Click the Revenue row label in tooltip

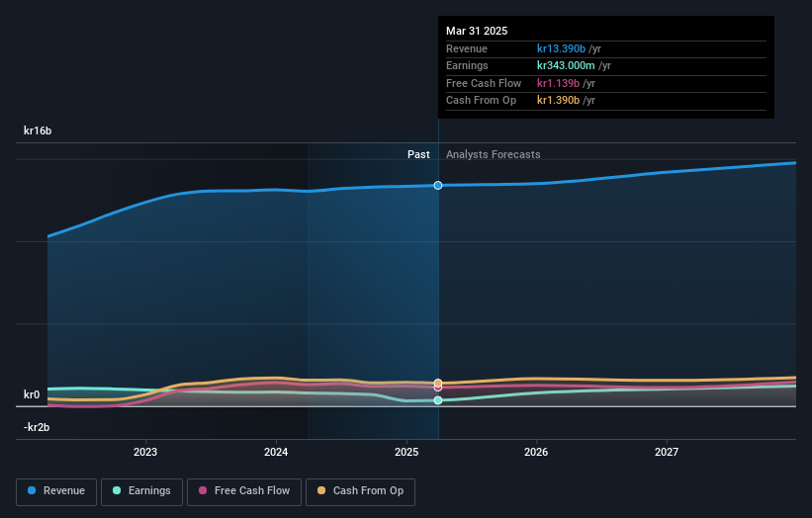pyautogui.click(x=467, y=48)
